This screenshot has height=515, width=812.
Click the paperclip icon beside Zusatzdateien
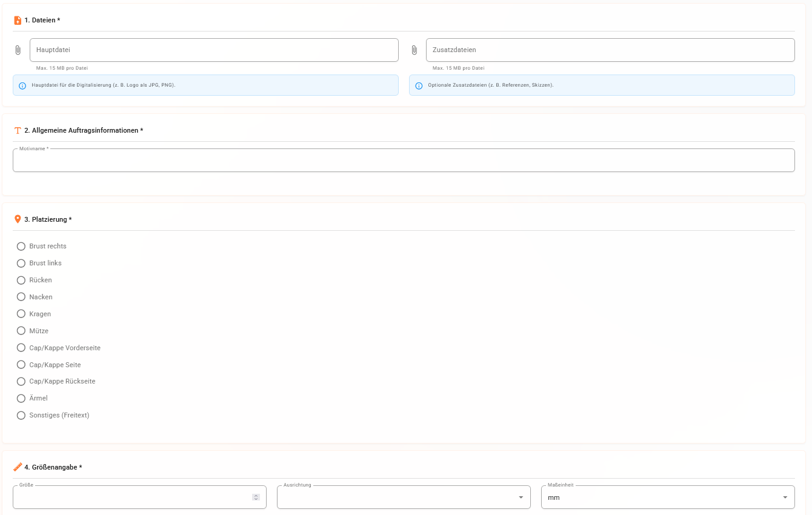pos(414,50)
